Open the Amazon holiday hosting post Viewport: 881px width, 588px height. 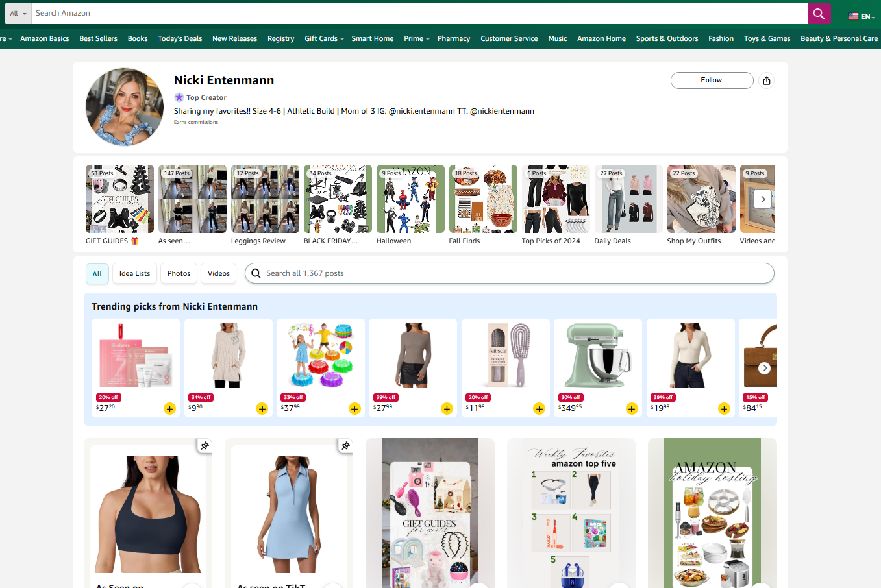pyautogui.click(x=712, y=513)
